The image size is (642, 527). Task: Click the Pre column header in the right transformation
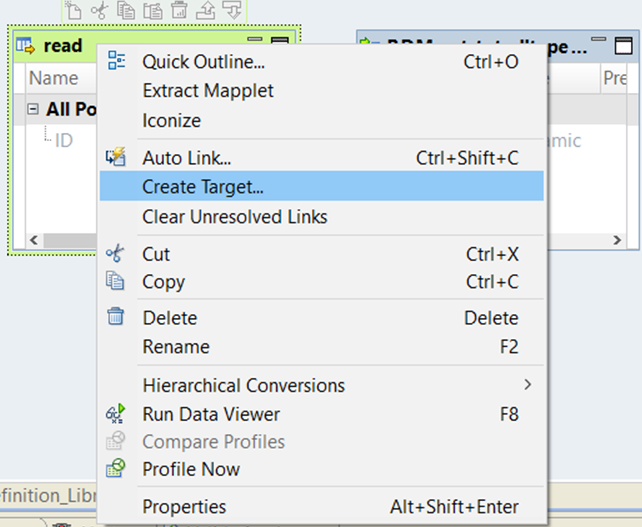point(614,78)
